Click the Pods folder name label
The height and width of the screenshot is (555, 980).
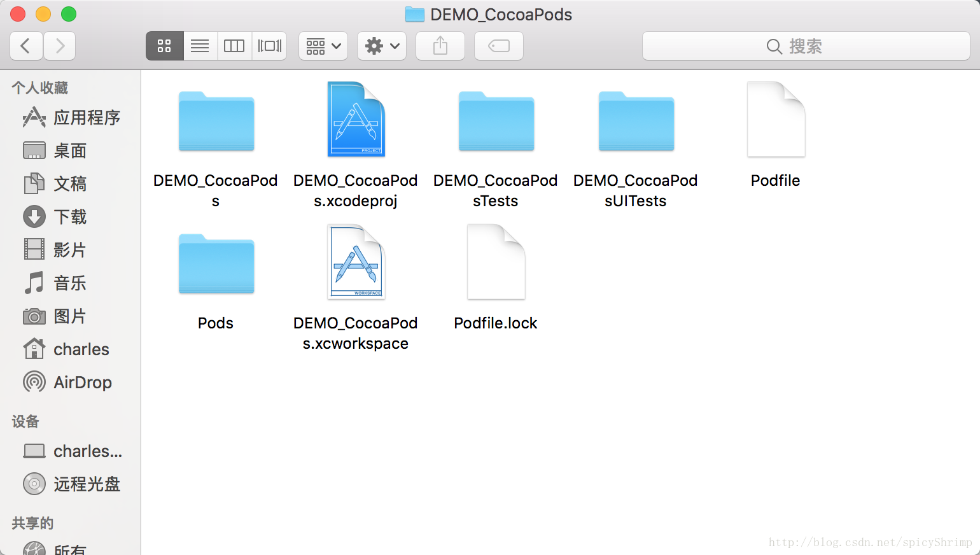pyautogui.click(x=216, y=323)
